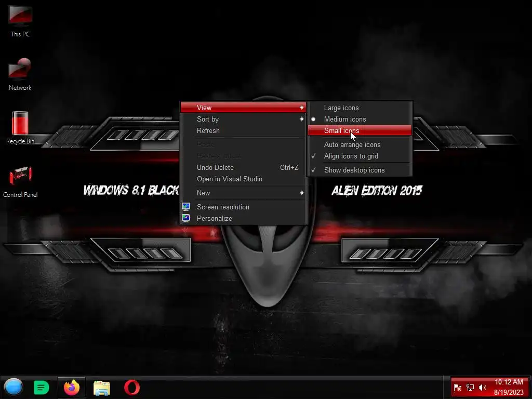Open Action Center flag in tray

coord(457,388)
